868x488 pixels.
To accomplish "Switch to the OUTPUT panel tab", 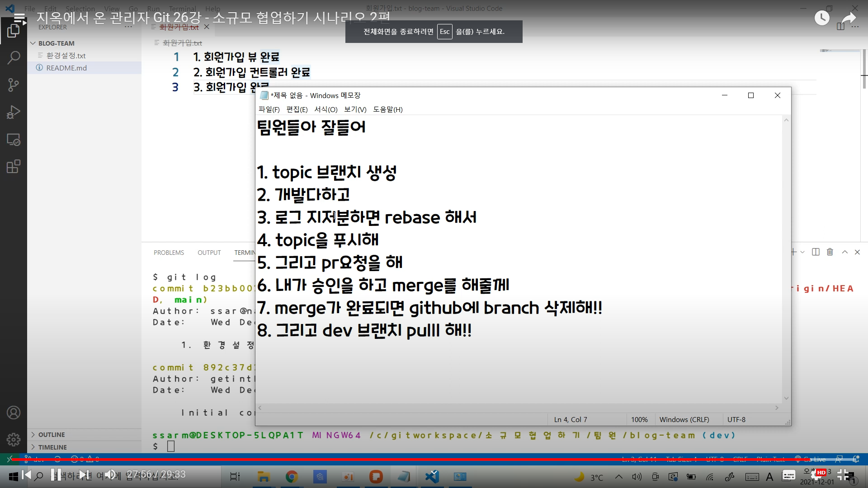I will coord(209,253).
